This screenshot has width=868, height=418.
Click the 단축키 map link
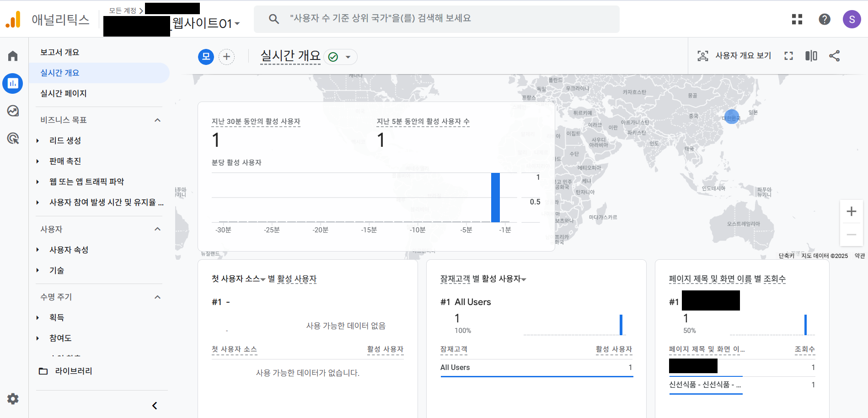(787, 256)
